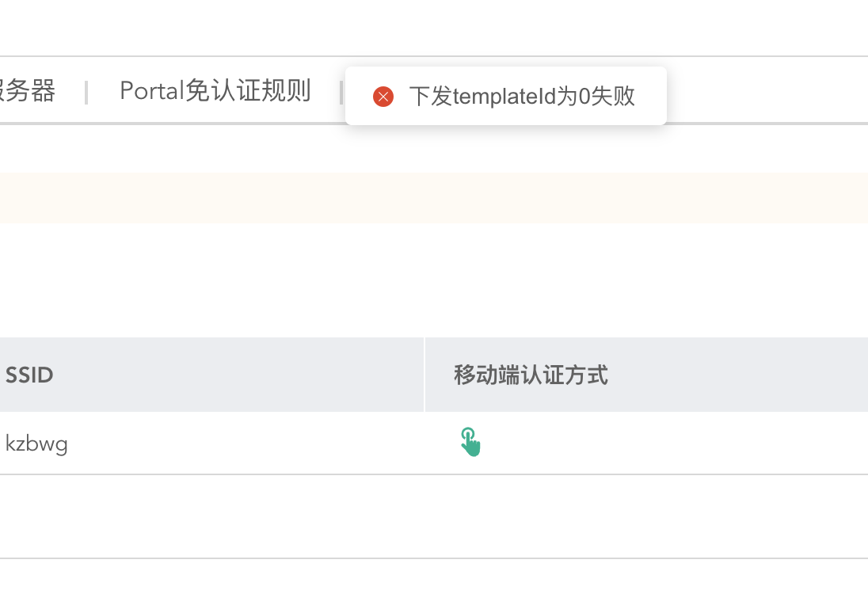Click the tab bar area right of the toast
Screen dimensions: 868x594
point(768,91)
